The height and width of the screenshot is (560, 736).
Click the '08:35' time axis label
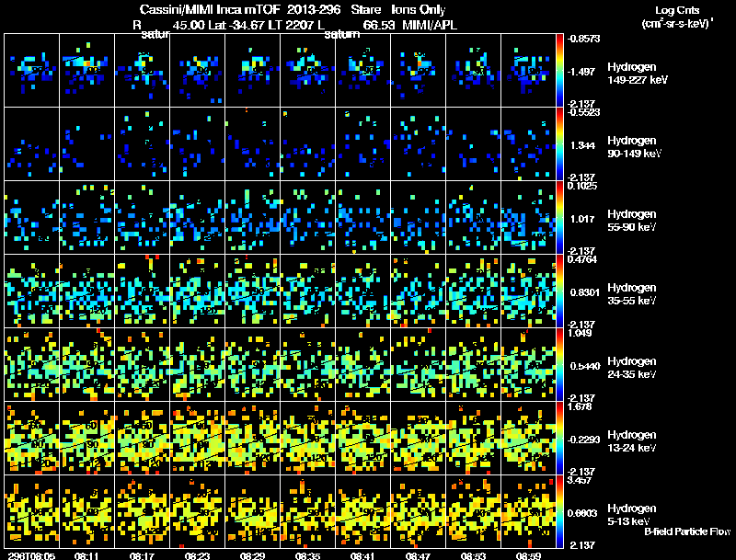click(x=307, y=556)
